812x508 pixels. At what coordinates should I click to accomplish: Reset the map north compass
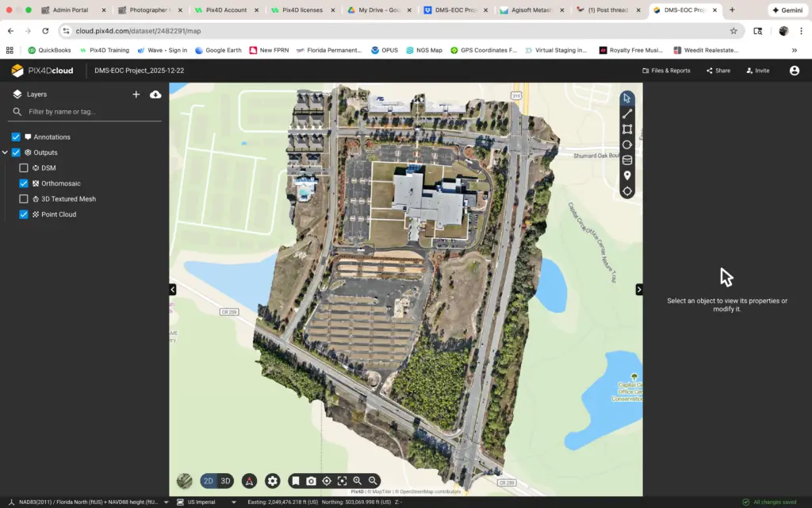pyautogui.click(x=249, y=481)
